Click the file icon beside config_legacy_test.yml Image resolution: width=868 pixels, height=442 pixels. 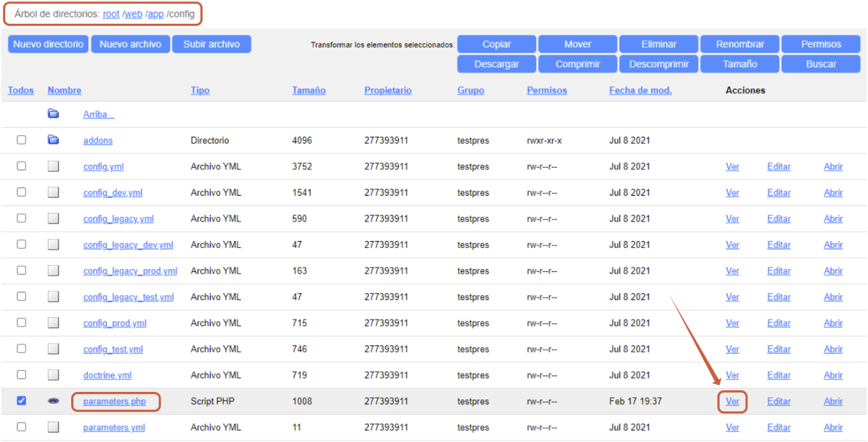54,296
